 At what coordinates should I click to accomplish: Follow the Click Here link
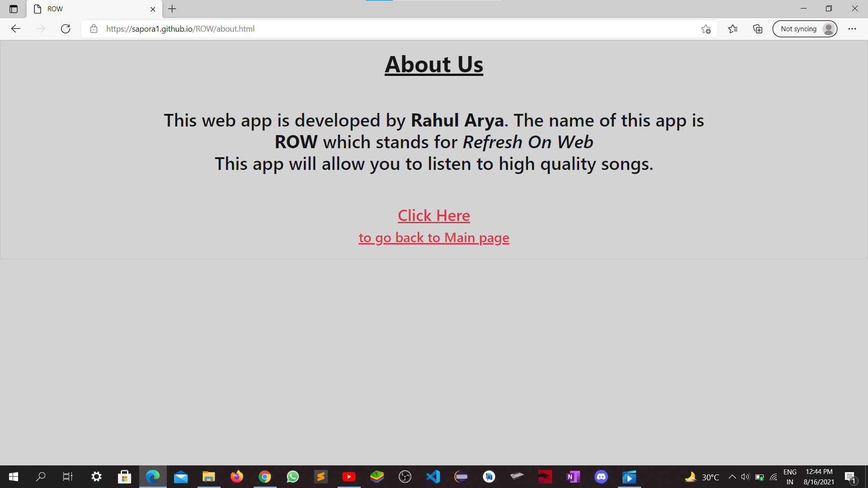point(434,216)
